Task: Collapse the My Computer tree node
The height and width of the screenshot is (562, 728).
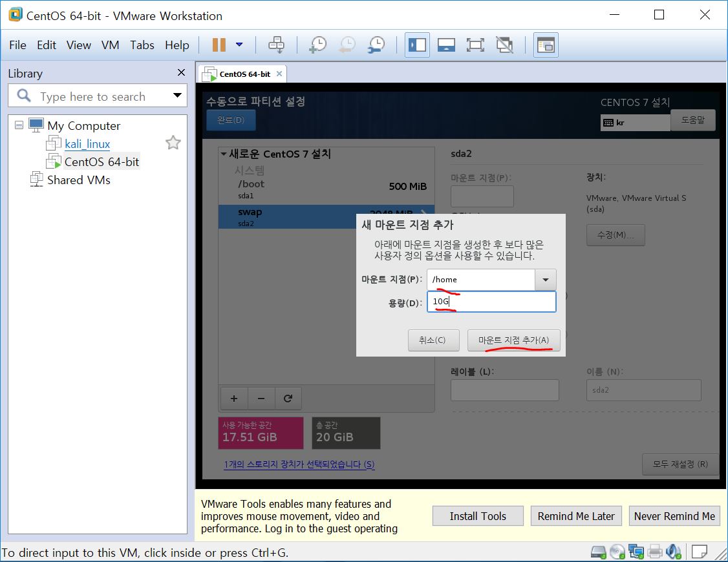Action: click(x=19, y=125)
